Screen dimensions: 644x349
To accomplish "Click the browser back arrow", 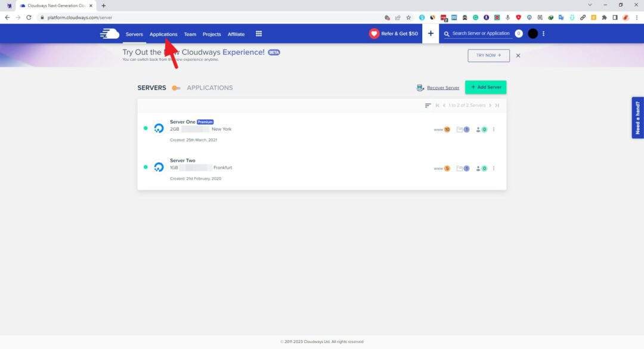I will [x=7, y=18].
